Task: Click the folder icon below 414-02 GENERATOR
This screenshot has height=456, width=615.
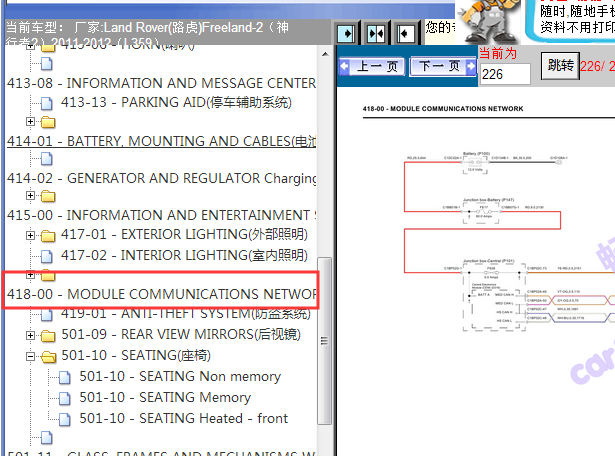Action: click(x=48, y=196)
